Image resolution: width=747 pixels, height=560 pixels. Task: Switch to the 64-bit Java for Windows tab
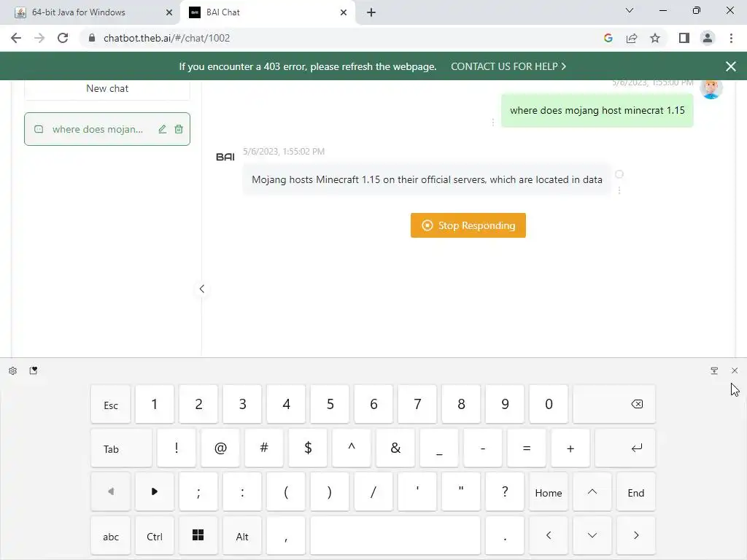pyautogui.click(x=90, y=12)
